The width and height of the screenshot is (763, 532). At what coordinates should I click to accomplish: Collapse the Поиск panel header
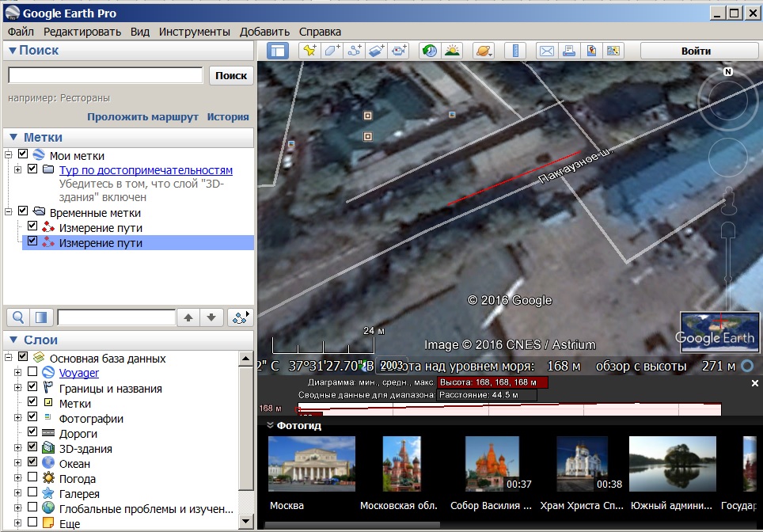(13, 51)
